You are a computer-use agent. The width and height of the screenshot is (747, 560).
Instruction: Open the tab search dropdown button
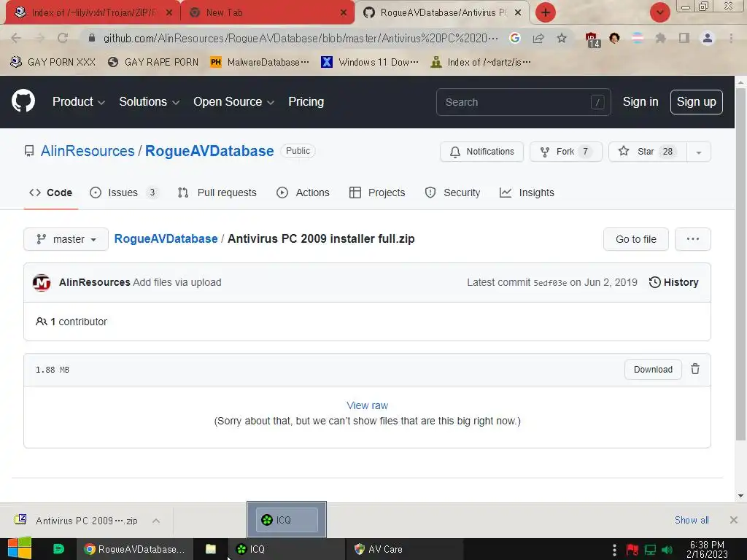(659, 12)
